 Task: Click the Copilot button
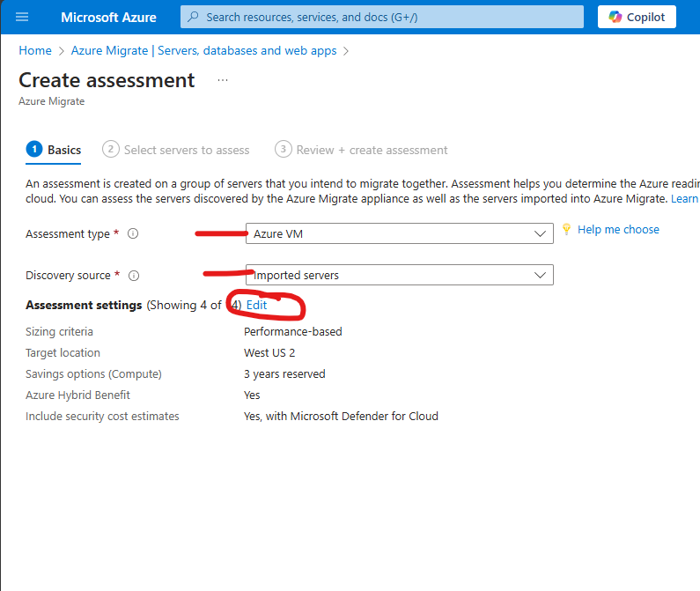(637, 17)
